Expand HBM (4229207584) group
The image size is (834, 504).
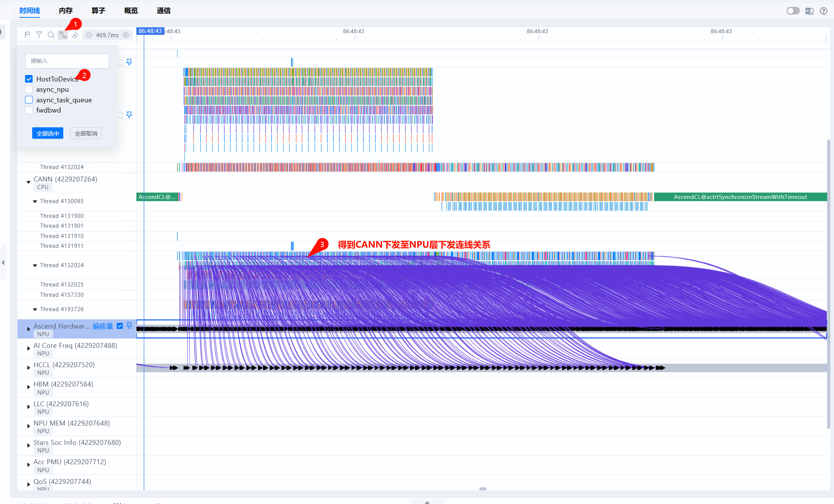pyautogui.click(x=28, y=387)
